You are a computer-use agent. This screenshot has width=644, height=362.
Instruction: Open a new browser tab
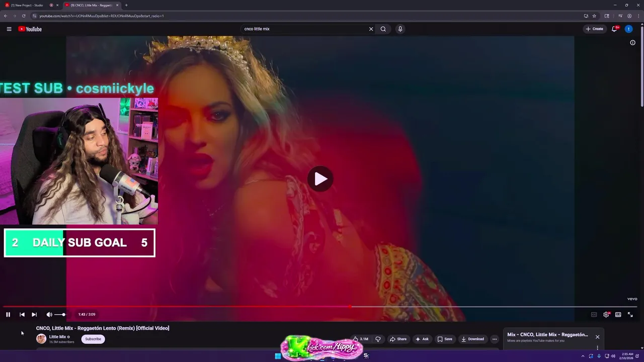(x=126, y=5)
